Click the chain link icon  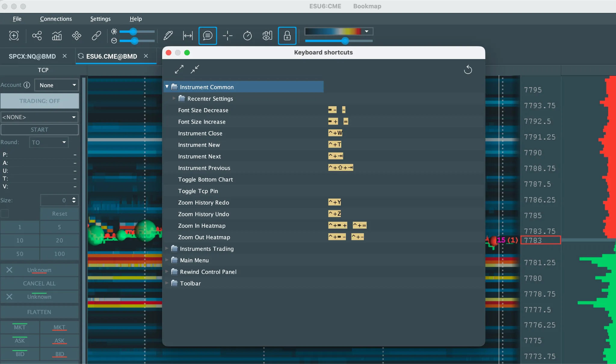coord(96,35)
